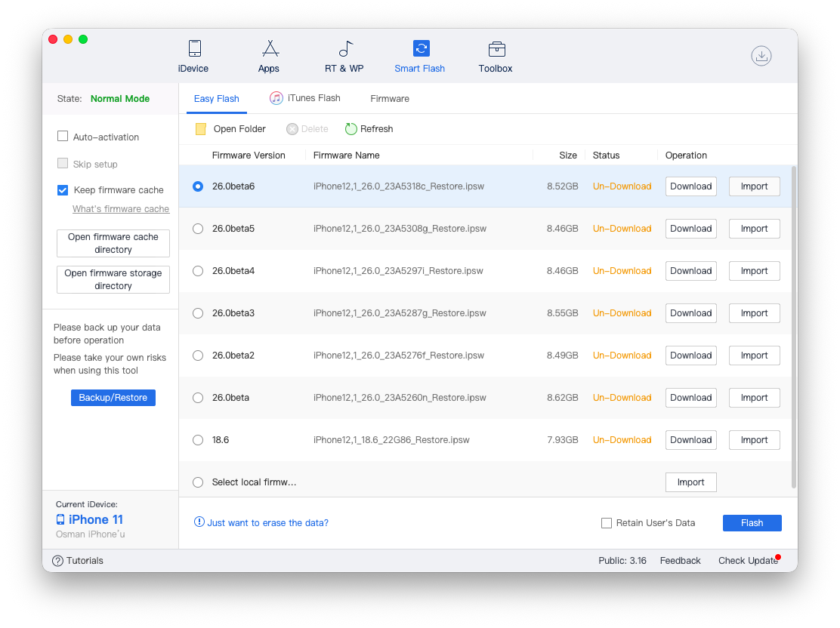Click the info icon beside erase data
The height and width of the screenshot is (628, 840).
point(199,522)
